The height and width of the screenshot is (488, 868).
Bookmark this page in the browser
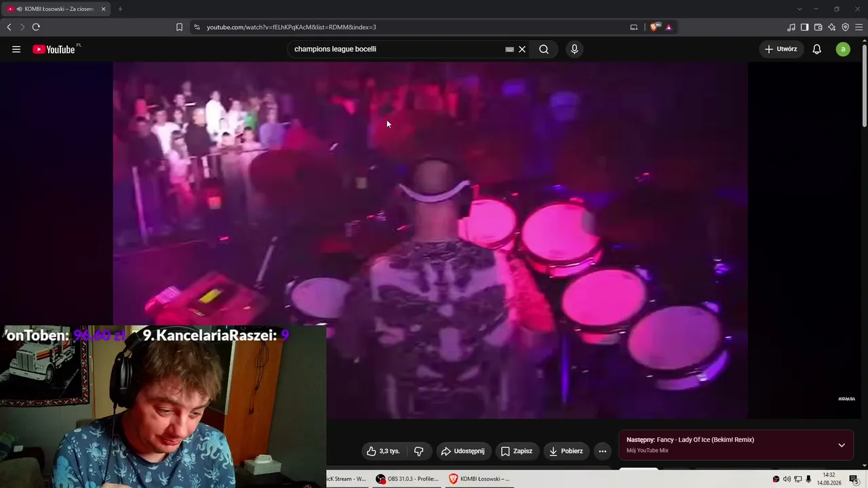click(x=179, y=27)
